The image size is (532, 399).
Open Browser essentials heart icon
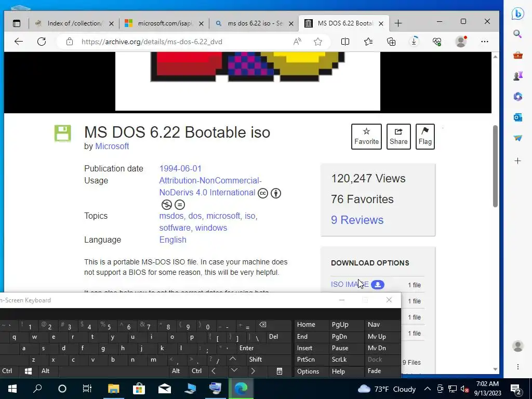pyautogui.click(x=437, y=42)
